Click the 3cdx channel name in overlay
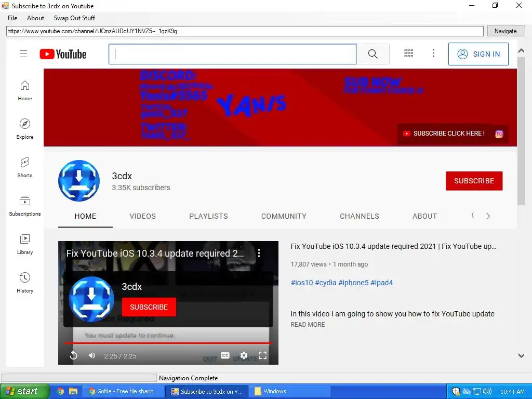This screenshot has height=399, width=532. (x=131, y=287)
